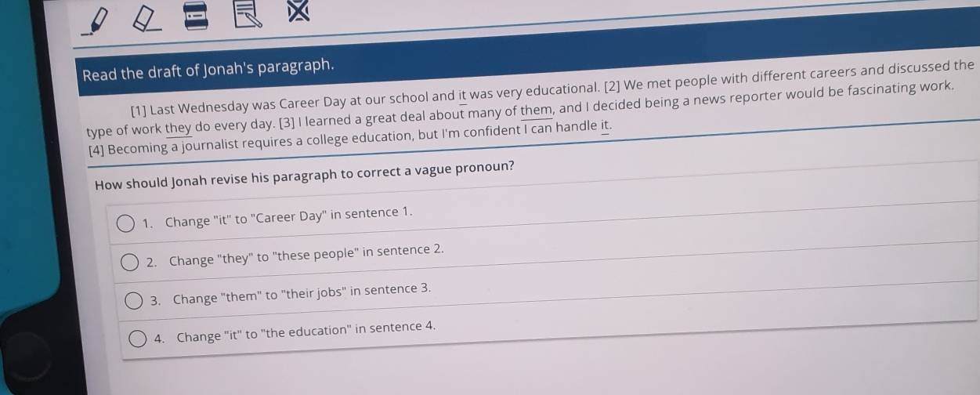Click the sentence marker [4] in the passage
980x395 pixels.
click(96, 150)
